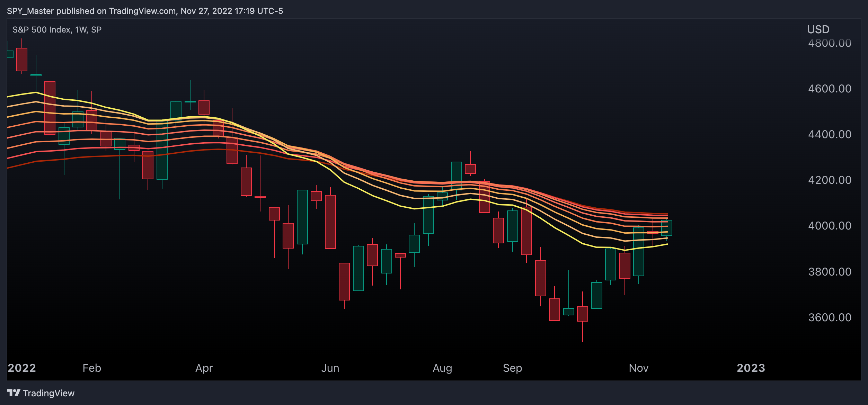Click the TradingView wordmark text

pos(49,393)
